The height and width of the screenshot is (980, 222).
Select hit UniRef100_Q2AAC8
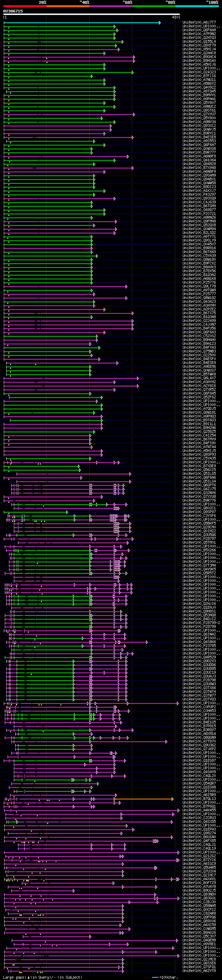point(199,53)
